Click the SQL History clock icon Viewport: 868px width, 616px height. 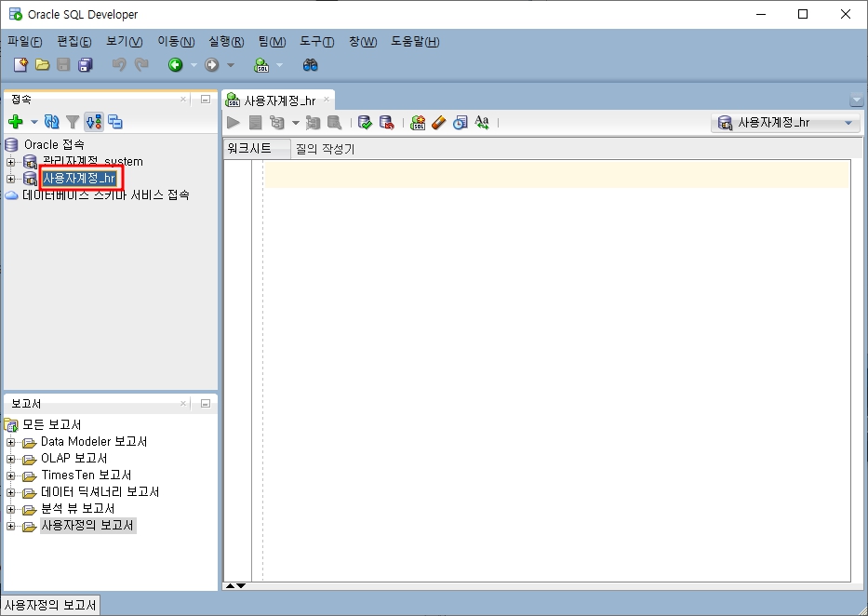click(460, 122)
